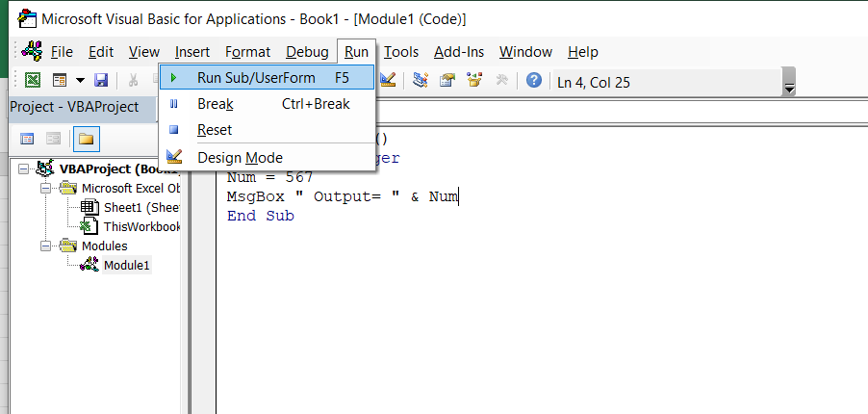Viewport: 868px width, 414px height.
Task: Click the Design Mode toolbar icon
Action: coord(388,81)
